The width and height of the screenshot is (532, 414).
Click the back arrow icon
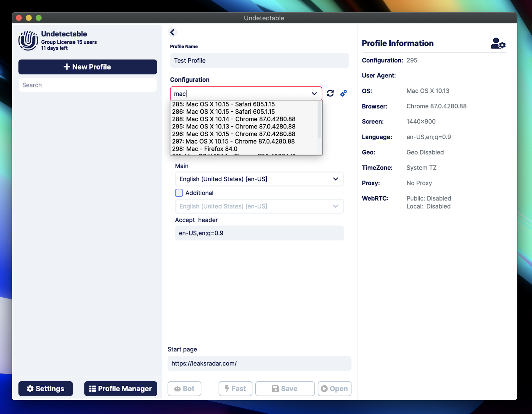(x=172, y=32)
